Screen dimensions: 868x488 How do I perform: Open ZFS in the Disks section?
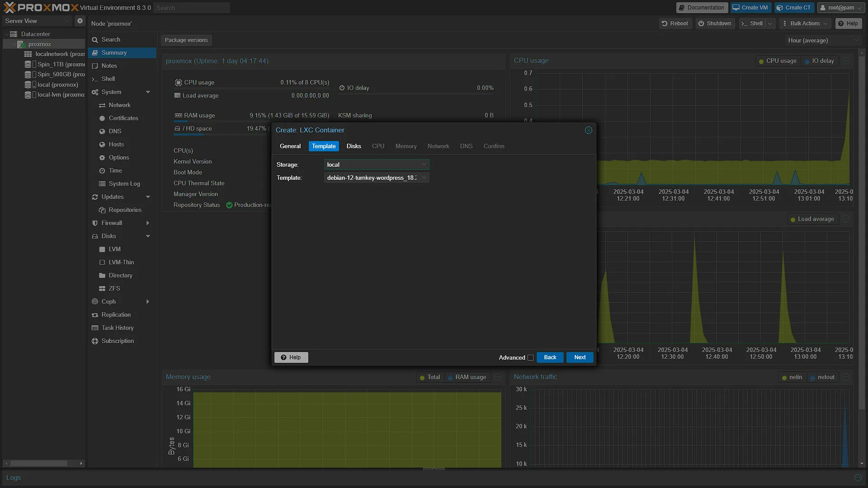114,288
